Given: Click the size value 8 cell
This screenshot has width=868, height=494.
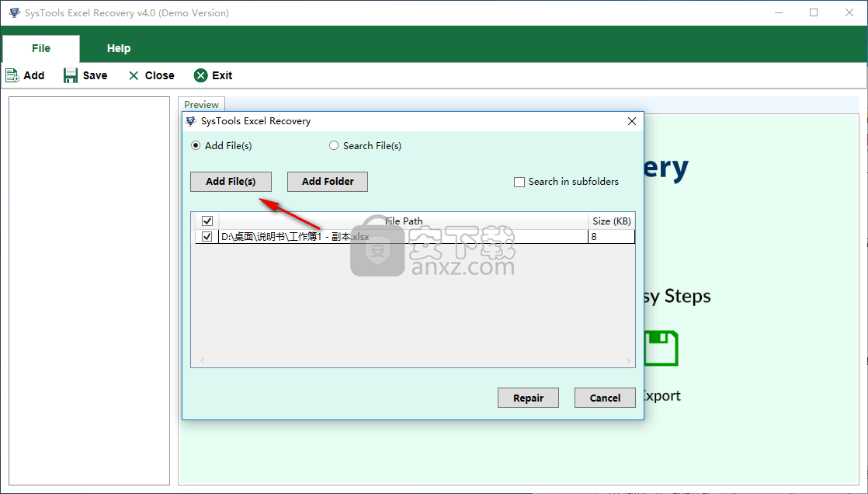Looking at the screenshot, I should (x=612, y=236).
